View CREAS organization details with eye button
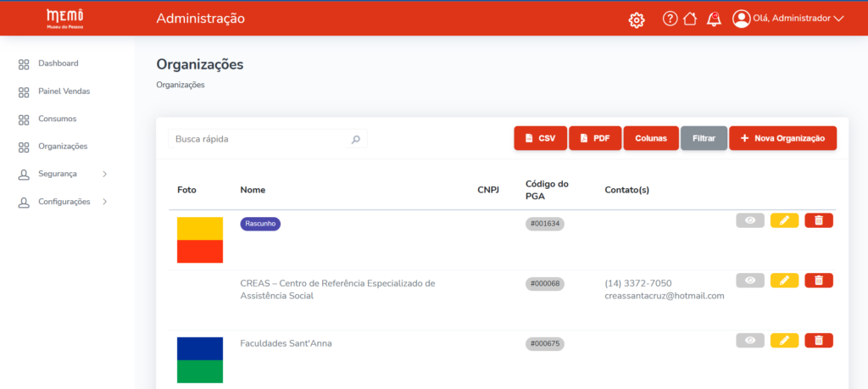 click(x=749, y=281)
